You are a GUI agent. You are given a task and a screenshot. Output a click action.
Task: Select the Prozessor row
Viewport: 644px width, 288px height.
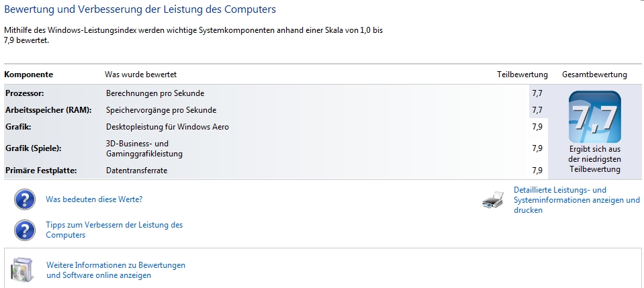pyautogui.click(x=276, y=93)
